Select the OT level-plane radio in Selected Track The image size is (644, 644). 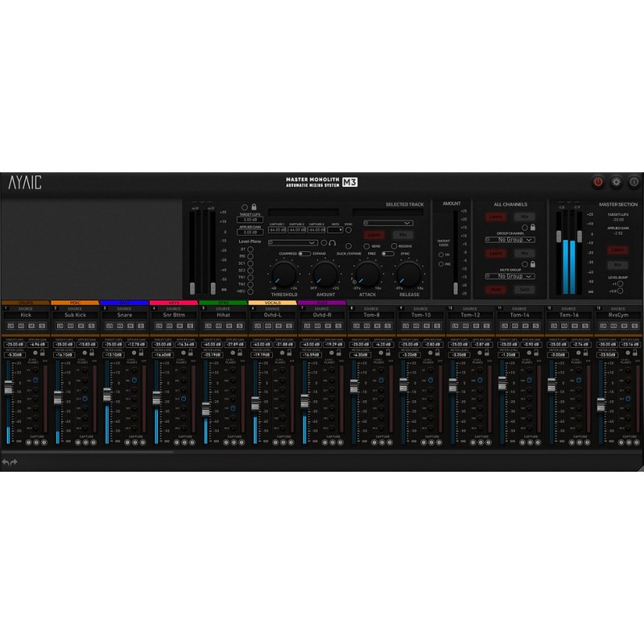point(250,250)
